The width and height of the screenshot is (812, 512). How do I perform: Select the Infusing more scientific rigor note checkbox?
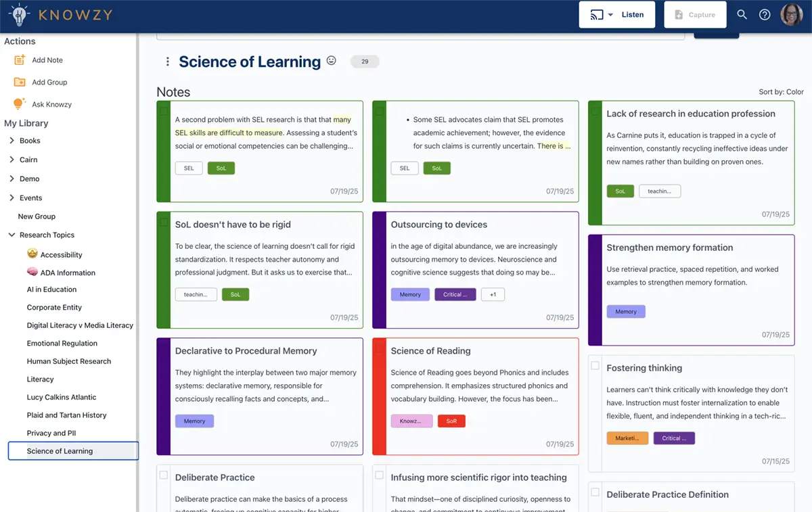380,475
